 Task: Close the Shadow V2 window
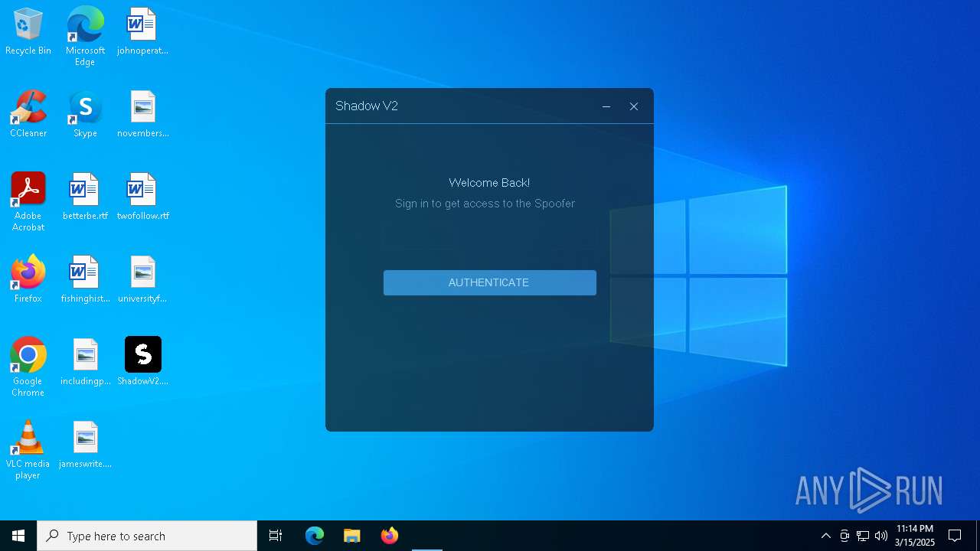[x=634, y=106]
